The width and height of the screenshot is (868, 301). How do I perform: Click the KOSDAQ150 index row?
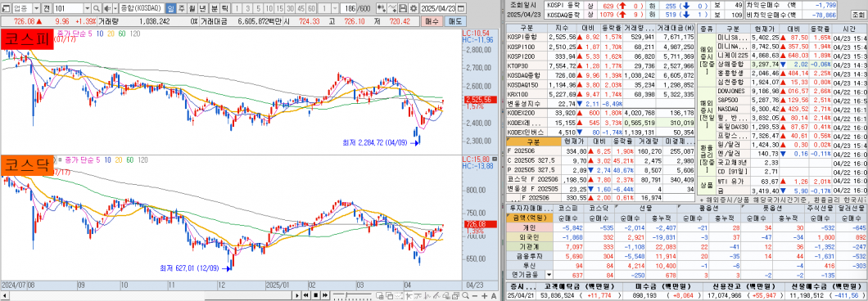(x=600, y=85)
